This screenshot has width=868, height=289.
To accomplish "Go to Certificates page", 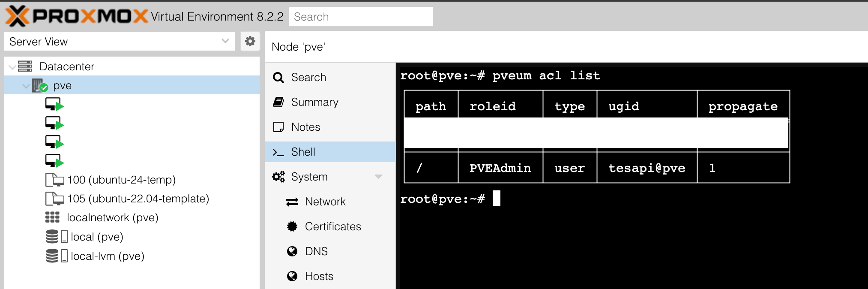I will (x=332, y=226).
